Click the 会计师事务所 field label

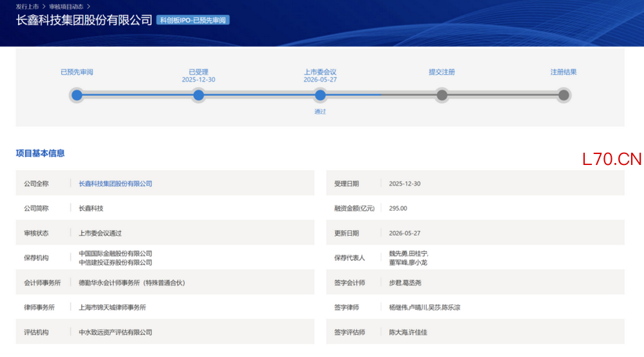tap(43, 283)
